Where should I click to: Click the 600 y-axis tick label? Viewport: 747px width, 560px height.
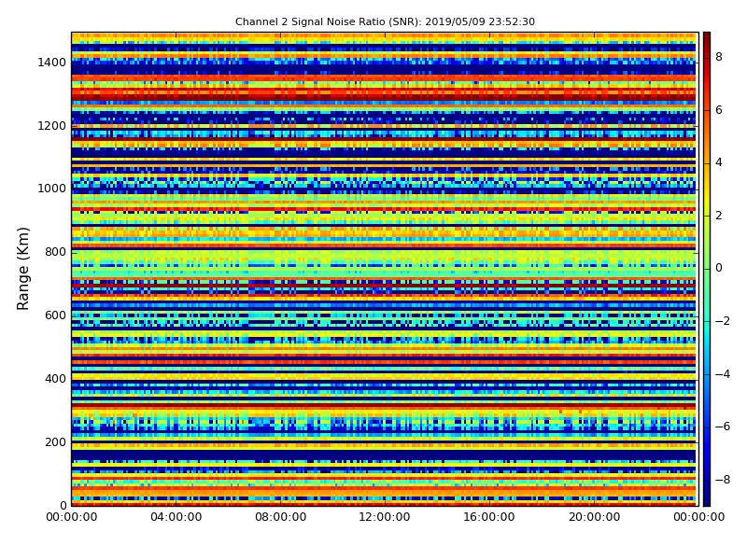pos(55,315)
